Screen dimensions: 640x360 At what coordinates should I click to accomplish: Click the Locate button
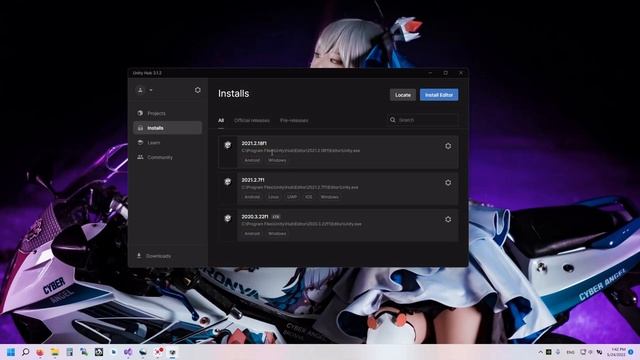click(x=402, y=95)
